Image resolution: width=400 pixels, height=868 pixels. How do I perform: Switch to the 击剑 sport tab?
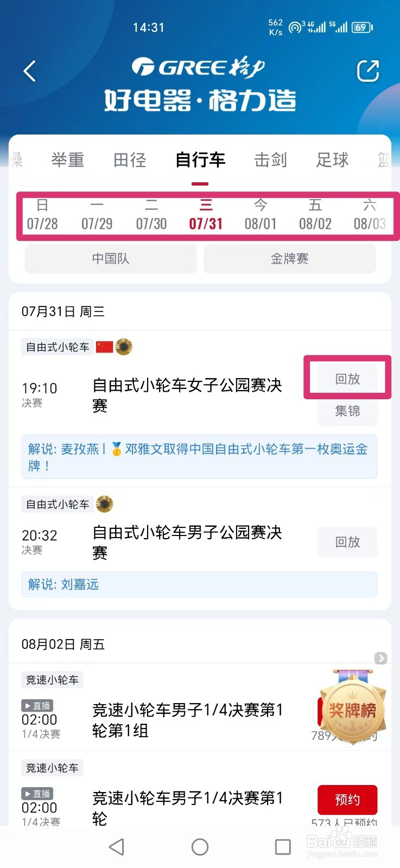pyautogui.click(x=270, y=160)
